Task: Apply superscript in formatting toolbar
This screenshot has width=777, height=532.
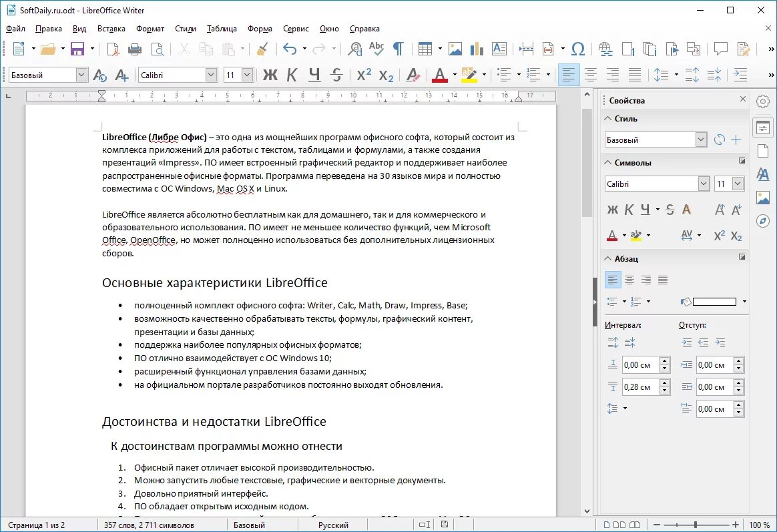Action: pyautogui.click(x=364, y=75)
